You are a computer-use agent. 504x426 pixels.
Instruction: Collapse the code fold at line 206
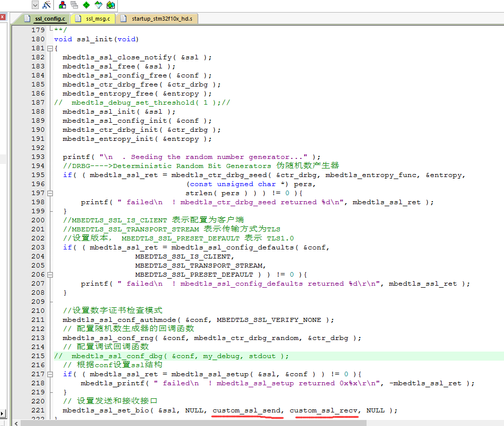tap(50, 275)
